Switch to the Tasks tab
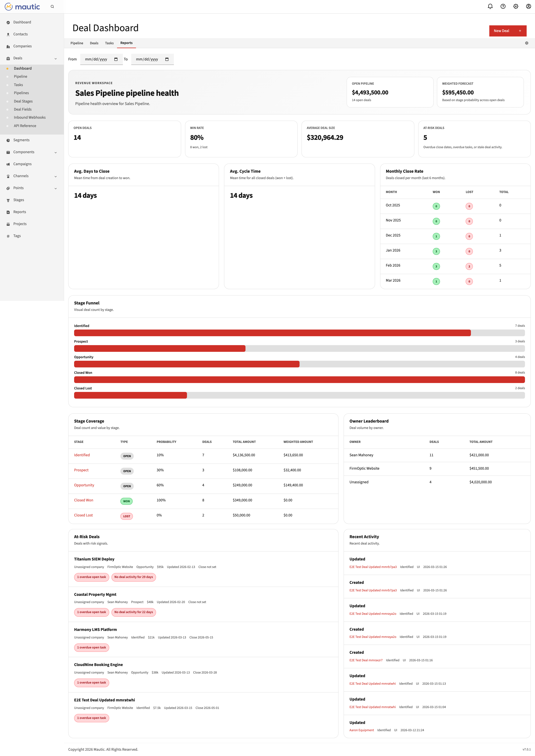 [109, 43]
